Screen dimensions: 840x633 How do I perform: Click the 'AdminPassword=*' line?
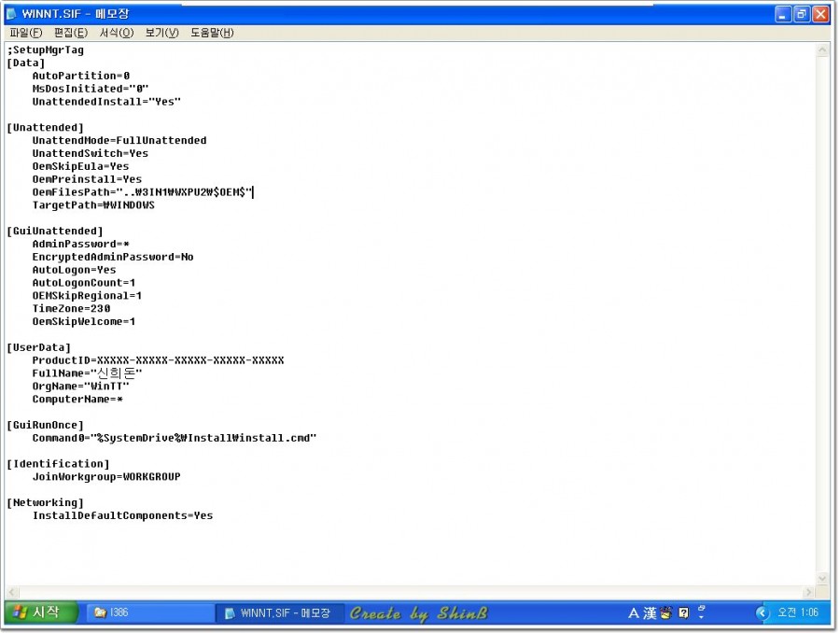[x=81, y=244]
